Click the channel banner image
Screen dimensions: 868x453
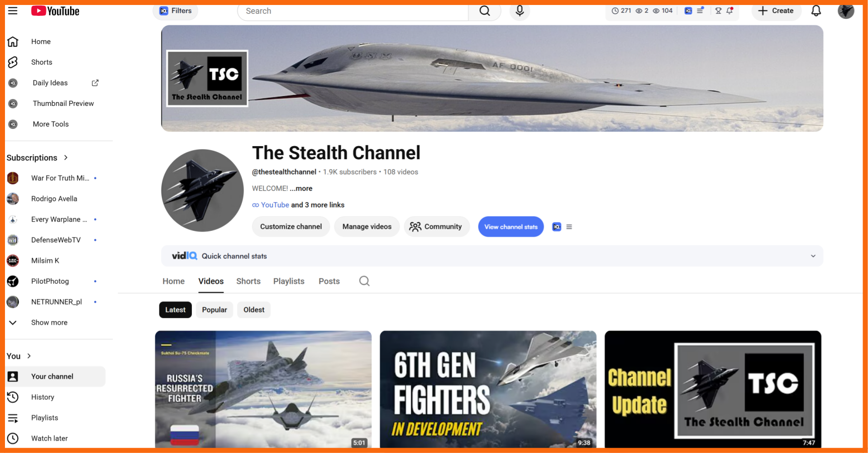pos(492,78)
